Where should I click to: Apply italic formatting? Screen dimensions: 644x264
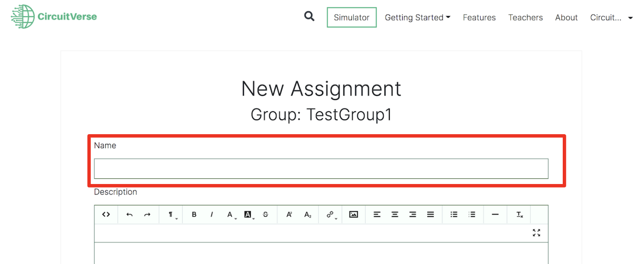[x=212, y=215]
